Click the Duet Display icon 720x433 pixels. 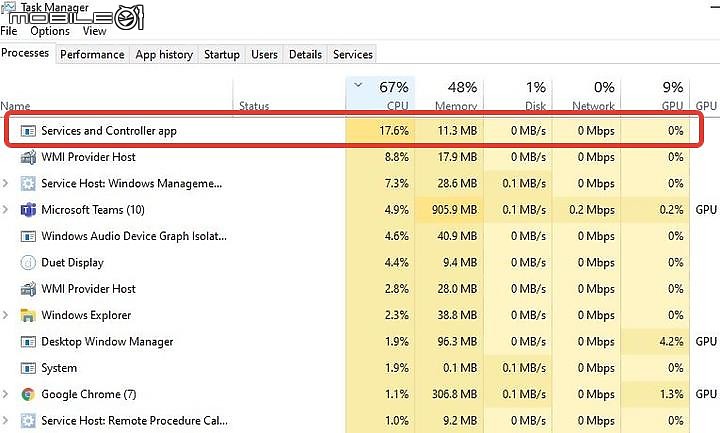pos(28,263)
